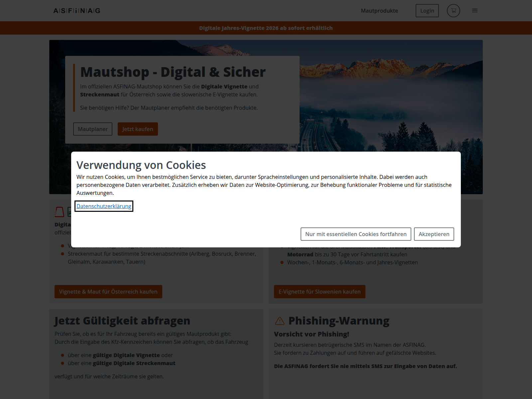The height and width of the screenshot is (399, 532).
Task: Click the Phishing-Warnung warning triangle icon
Action: click(x=280, y=321)
